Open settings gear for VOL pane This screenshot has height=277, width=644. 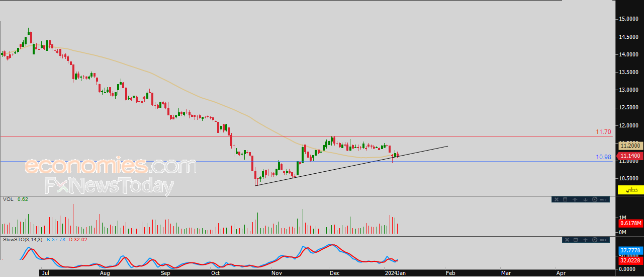[x=595, y=199]
